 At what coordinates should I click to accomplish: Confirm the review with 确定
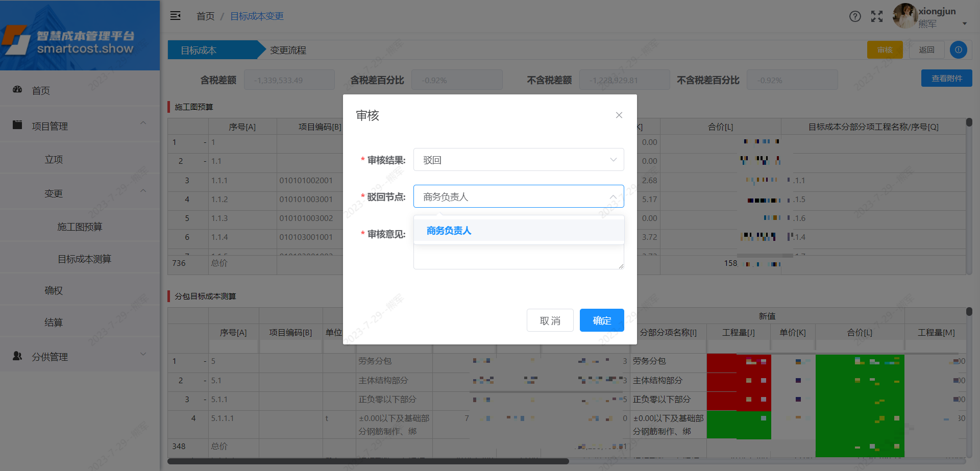coord(602,320)
